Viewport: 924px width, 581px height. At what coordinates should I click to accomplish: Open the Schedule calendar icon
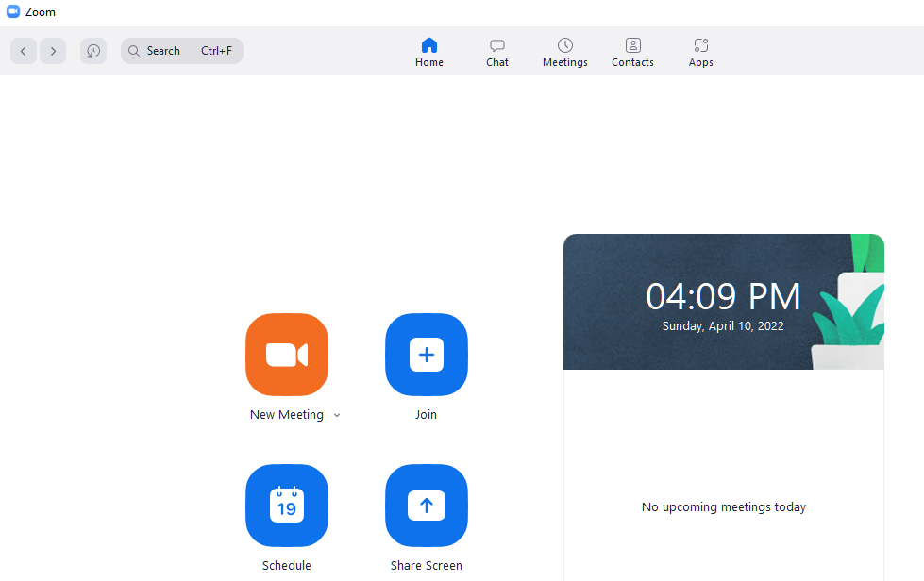coord(287,505)
